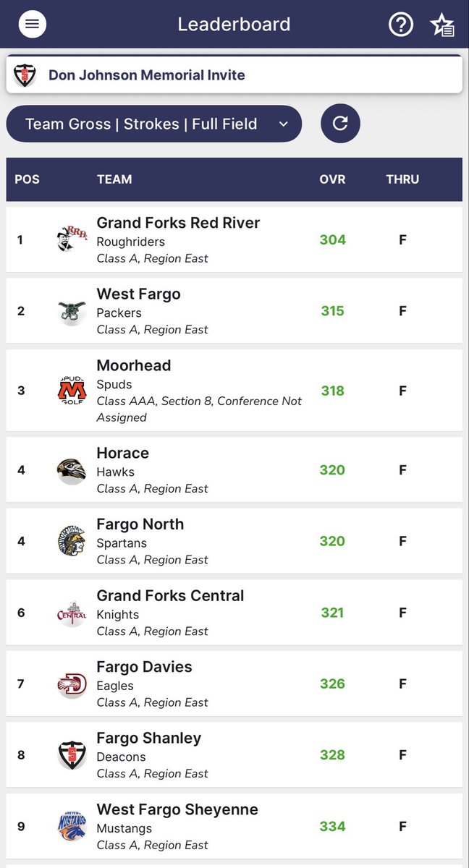This screenshot has width=469, height=868.
Task: Sort by the OVR column header
Action: point(332,179)
